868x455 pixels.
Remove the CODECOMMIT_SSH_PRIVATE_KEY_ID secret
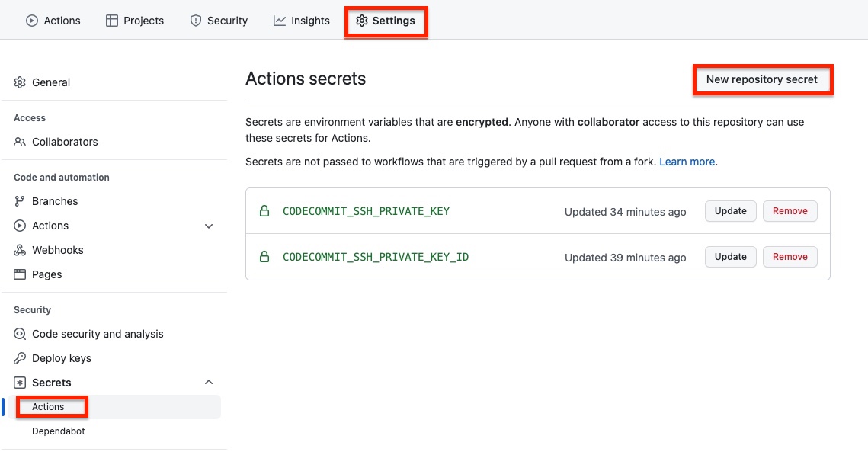coord(790,257)
